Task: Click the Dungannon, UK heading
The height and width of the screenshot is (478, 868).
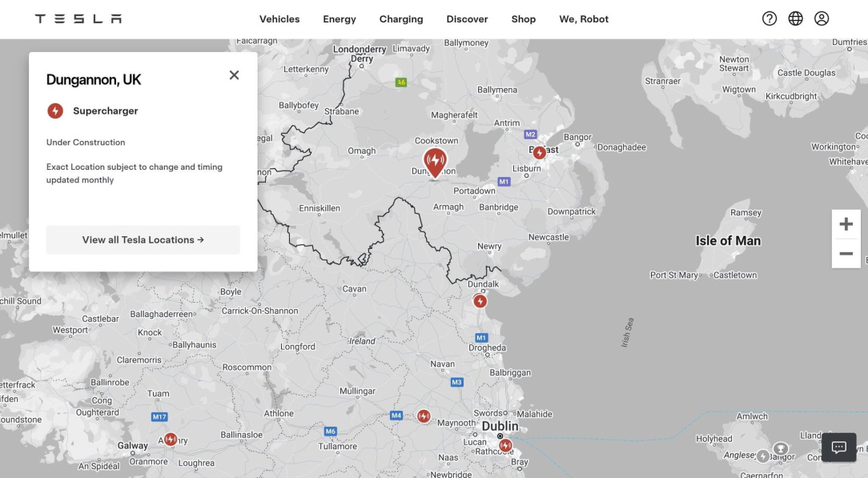Action: point(94,80)
